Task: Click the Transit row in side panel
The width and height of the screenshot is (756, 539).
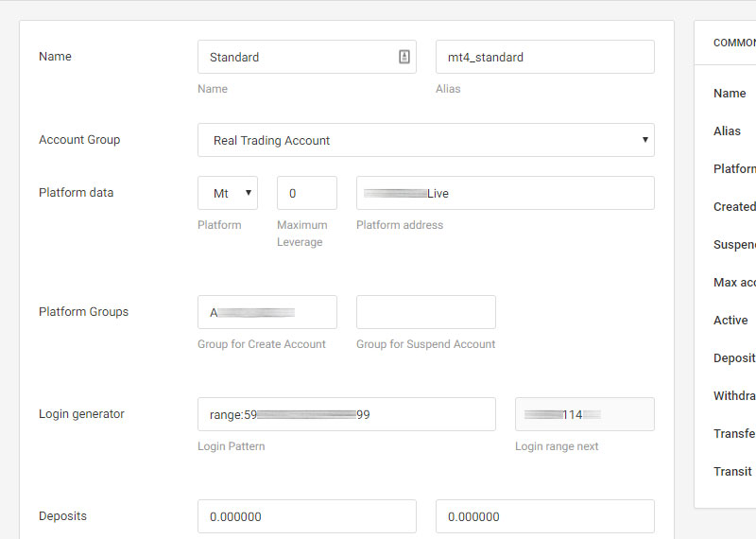Action: pos(732,472)
